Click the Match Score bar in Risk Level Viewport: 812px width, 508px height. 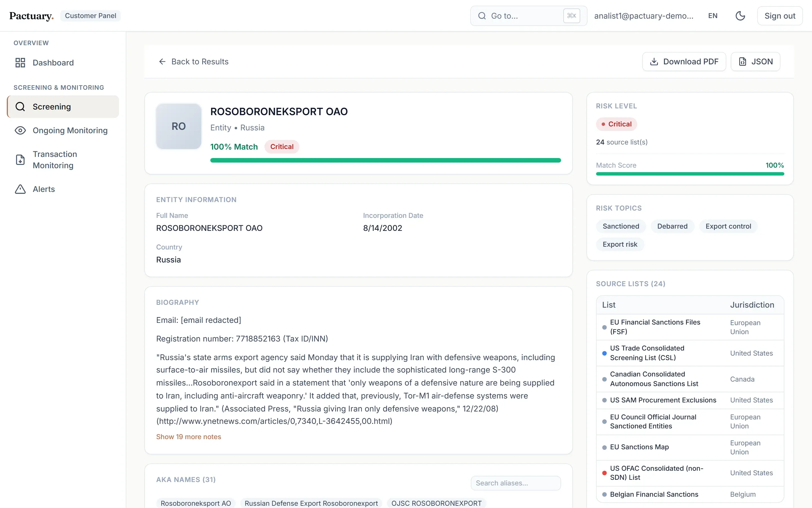click(x=690, y=174)
